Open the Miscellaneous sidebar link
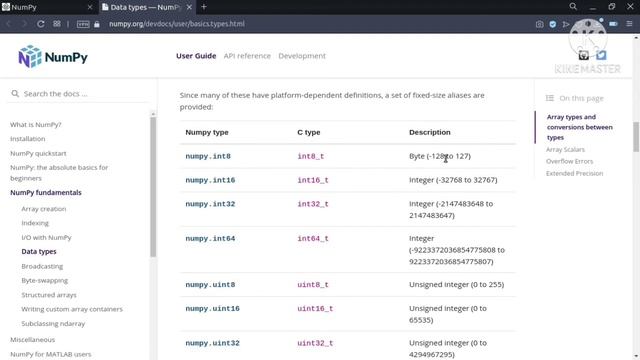The width and height of the screenshot is (640, 360). [x=32, y=340]
